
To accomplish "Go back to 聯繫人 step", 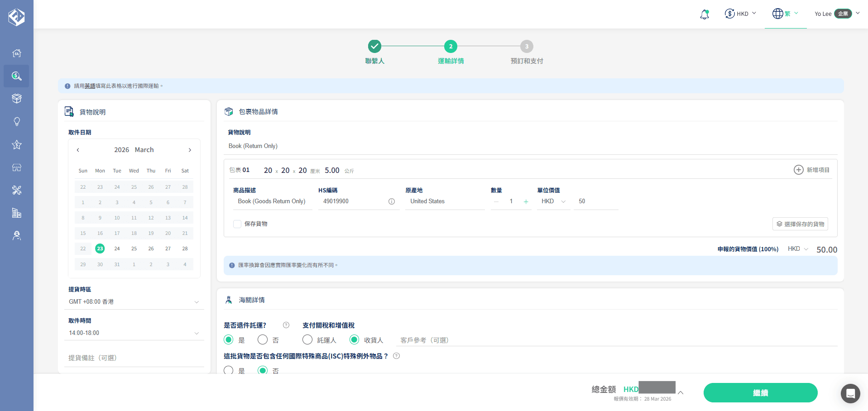I will click(x=374, y=47).
